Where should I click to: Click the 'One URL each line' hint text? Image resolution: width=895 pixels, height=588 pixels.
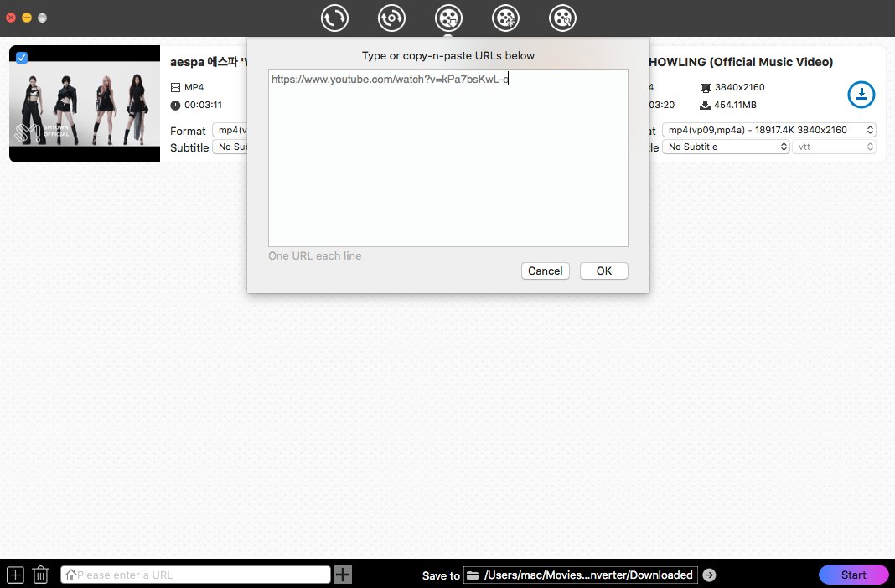tap(314, 256)
